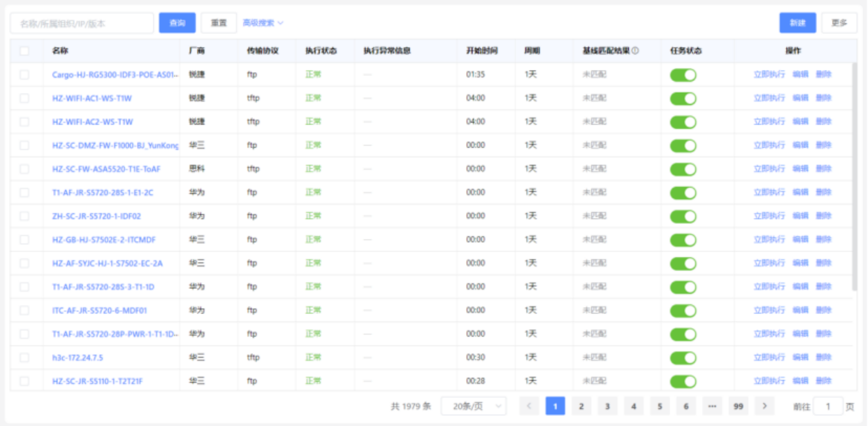
Task: Delete the T1-AF-JR-S5720-28S-3-T1-1D task
Action: click(x=823, y=287)
